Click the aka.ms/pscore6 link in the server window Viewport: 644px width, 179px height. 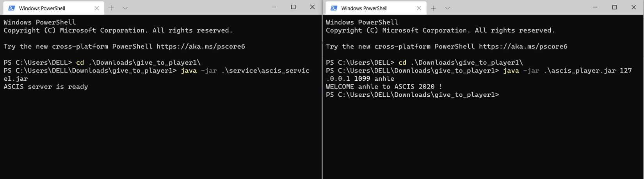point(201,46)
